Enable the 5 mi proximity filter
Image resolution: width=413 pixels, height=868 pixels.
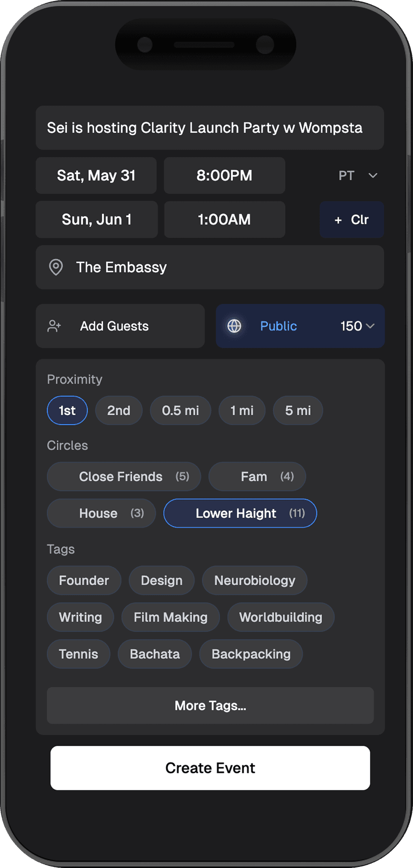(298, 410)
